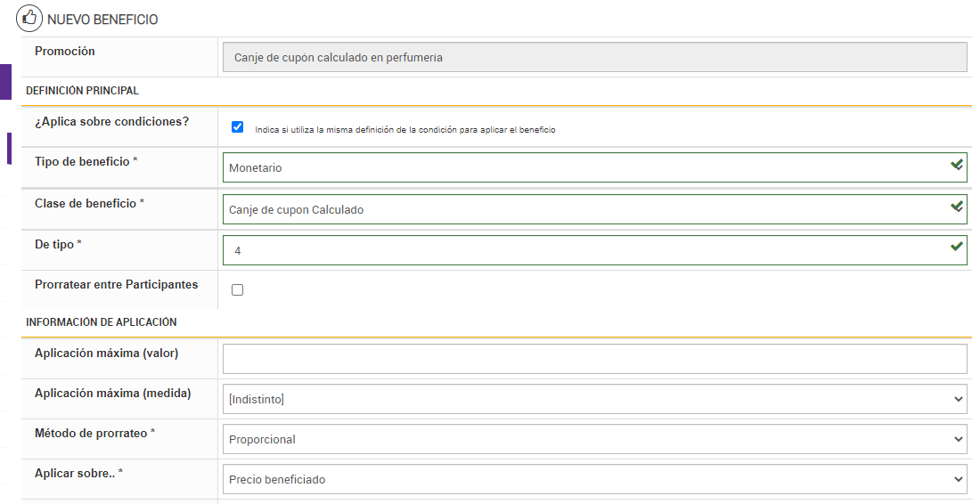Select the De tipo field containing 4

579,250
